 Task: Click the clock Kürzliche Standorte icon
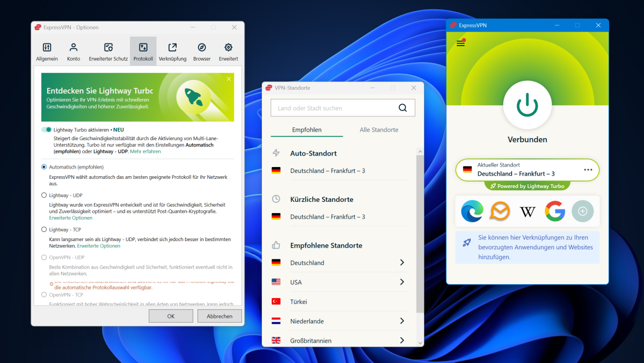coord(276,199)
